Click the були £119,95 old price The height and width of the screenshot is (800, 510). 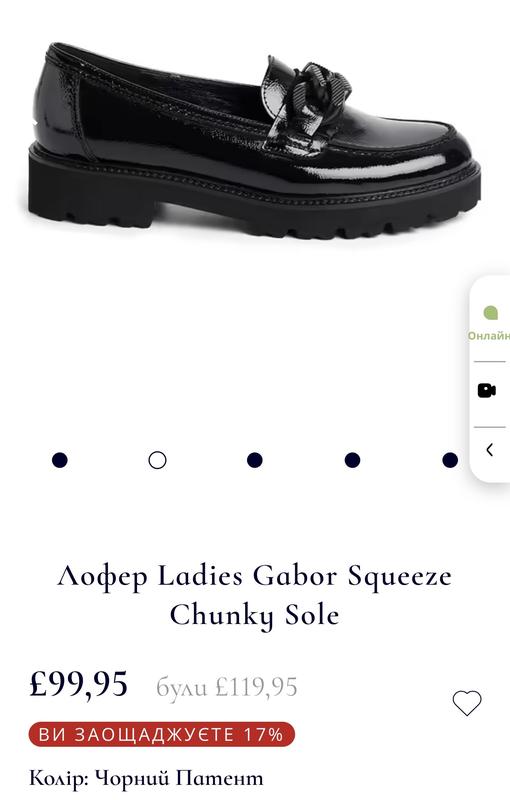pos(226,687)
